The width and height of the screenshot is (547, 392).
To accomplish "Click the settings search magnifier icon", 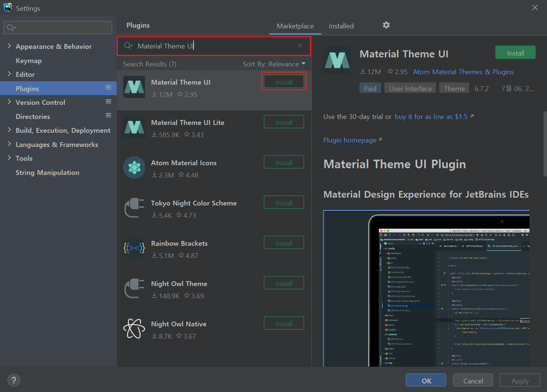I will point(11,27).
